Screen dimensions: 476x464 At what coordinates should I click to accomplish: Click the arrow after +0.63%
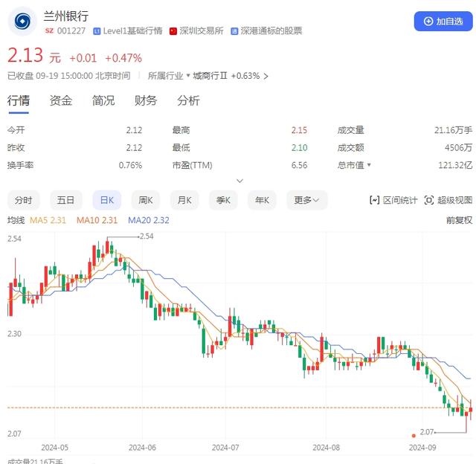point(266,76)
